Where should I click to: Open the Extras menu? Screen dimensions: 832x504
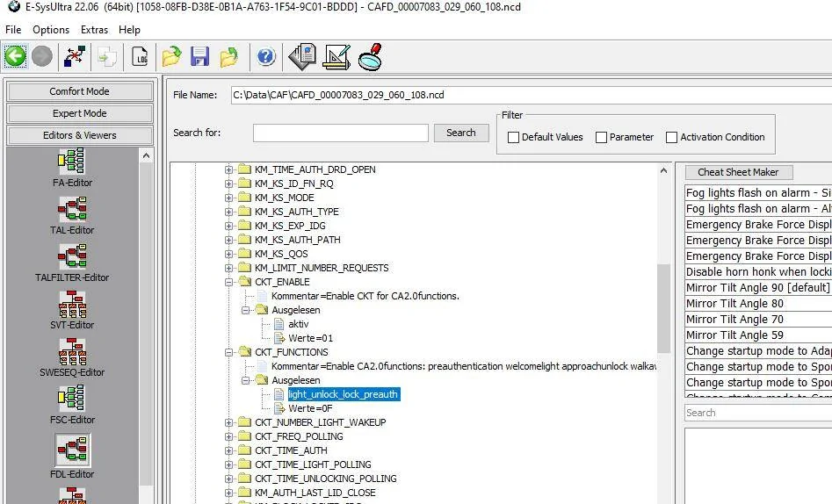click(x=95, y=30)
